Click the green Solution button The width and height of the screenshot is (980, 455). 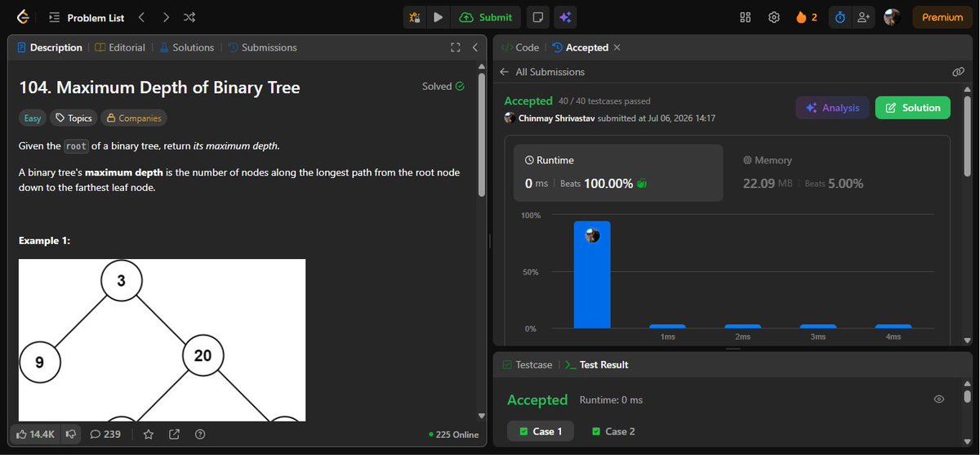point(912,108)
